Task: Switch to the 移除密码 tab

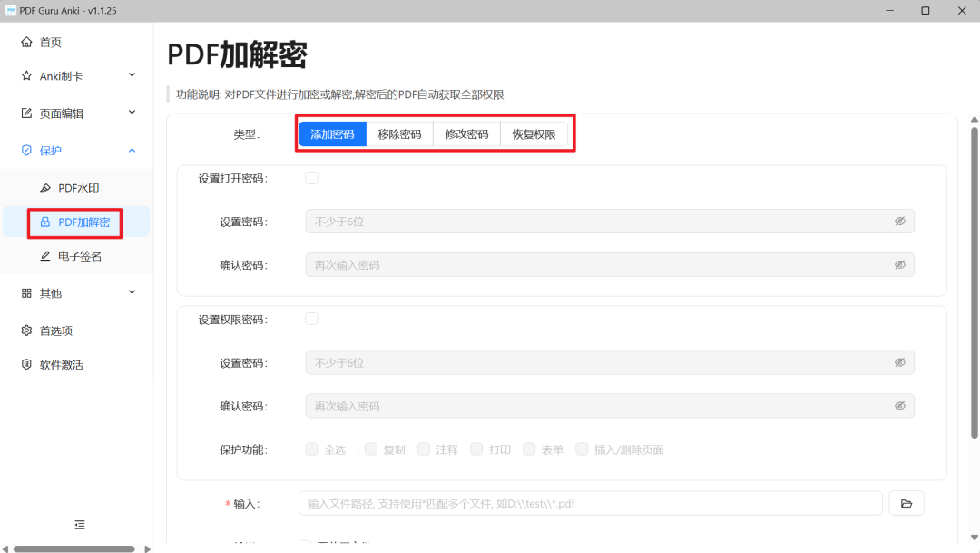Action: (x=399, y=134)
